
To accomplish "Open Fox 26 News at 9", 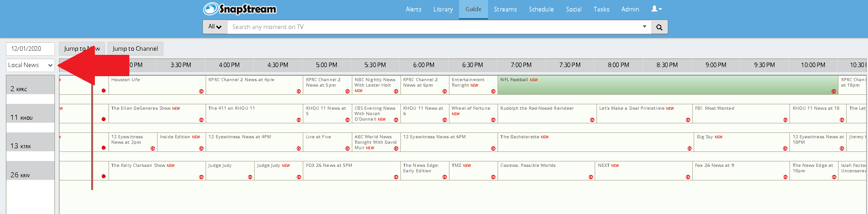I will (741, 170).
